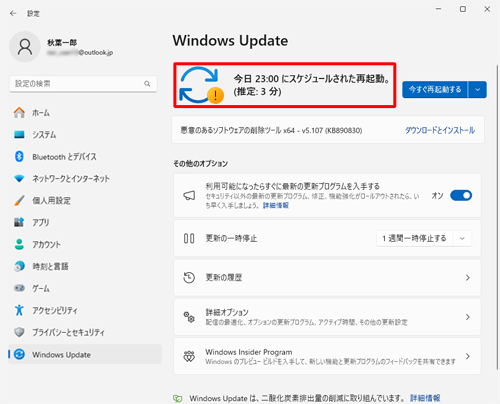
Task: Open the dropdown arrow beside 今すぐ再起動する
Action: click(x=478, y=90)
